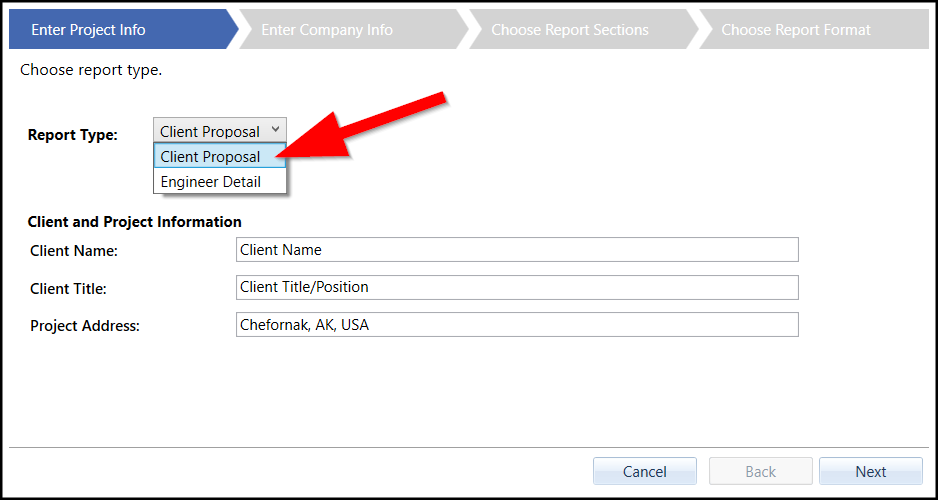
Task: Click the Project Address field showing Chefornak
Action: pos(517,325)
